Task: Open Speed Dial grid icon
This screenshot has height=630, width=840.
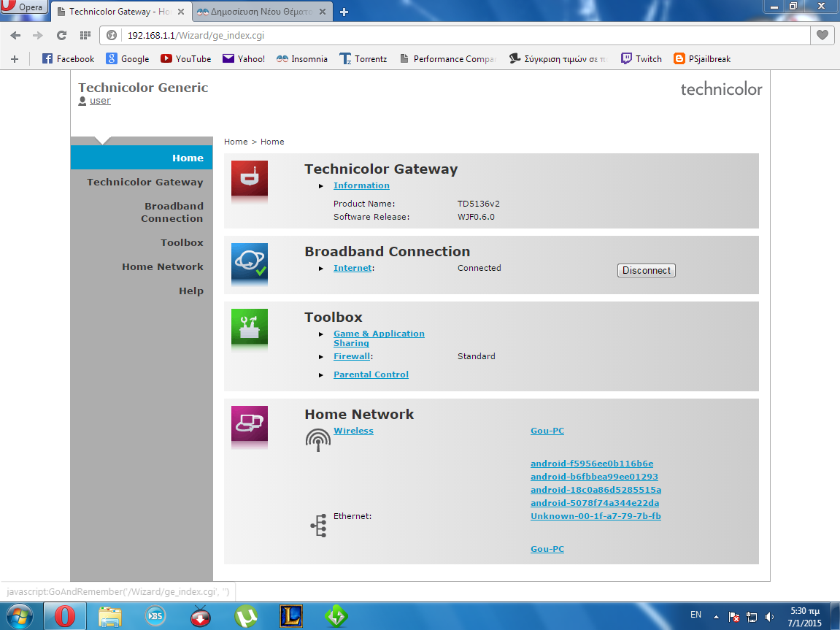Action: 85,35
